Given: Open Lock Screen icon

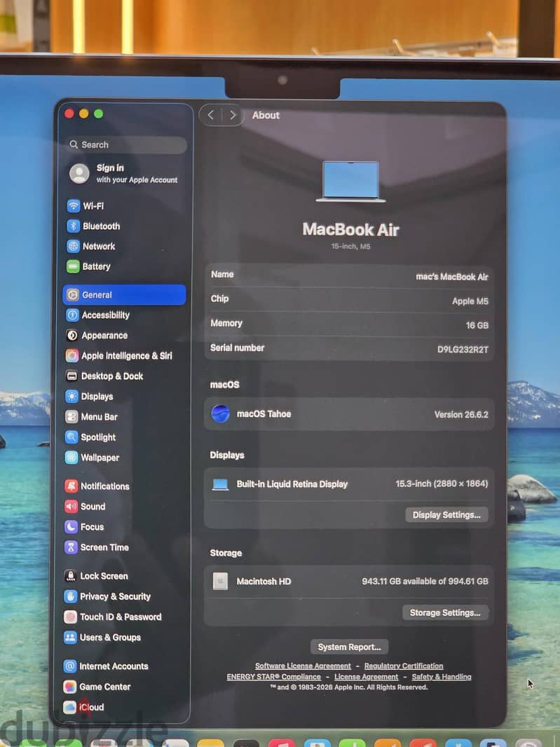Looking at the screenshot, I should point(71,576).
